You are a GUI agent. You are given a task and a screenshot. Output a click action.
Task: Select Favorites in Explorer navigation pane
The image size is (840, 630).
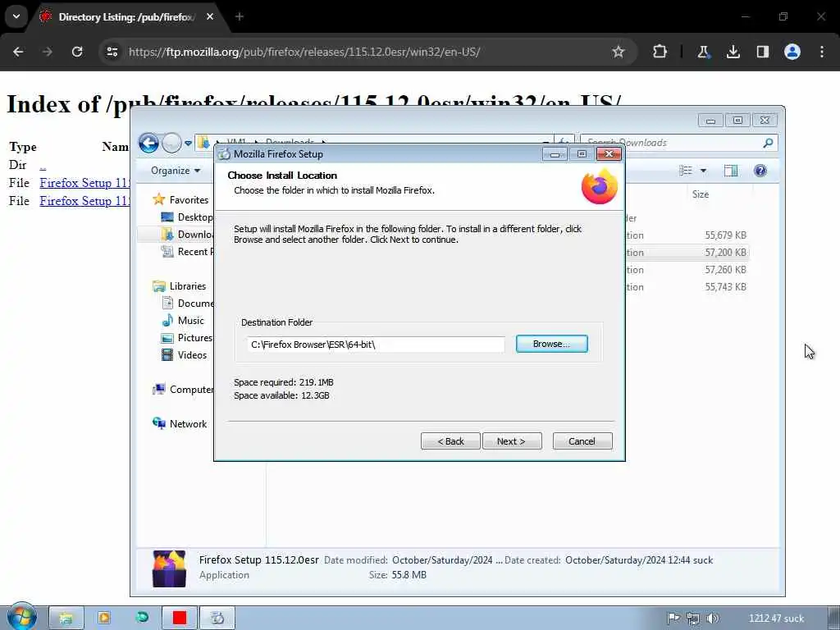click(180, 199)
